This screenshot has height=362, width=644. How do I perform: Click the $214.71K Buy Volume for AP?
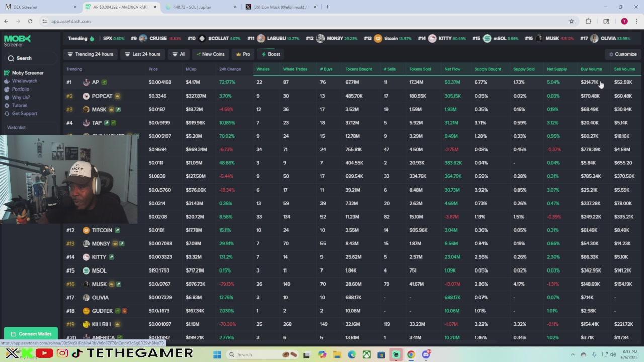(x=590, y=82)
